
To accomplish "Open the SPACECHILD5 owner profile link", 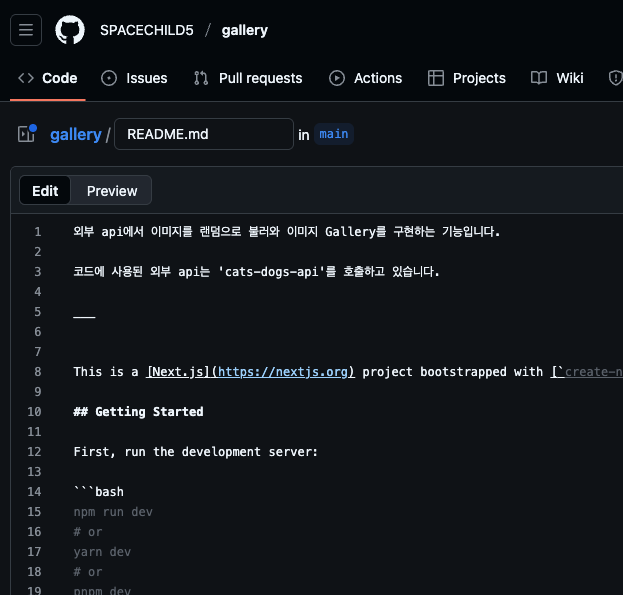I will [x=147, y=30].
